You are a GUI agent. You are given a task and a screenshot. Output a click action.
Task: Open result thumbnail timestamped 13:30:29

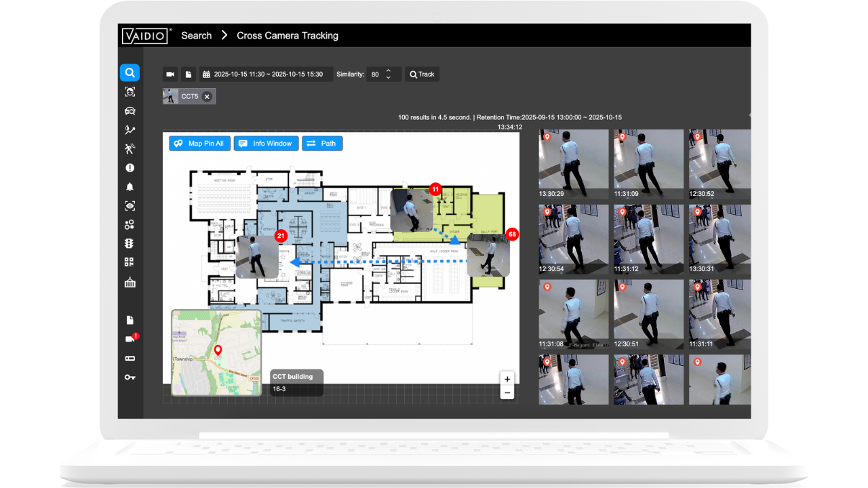click(x=574, y=163)
